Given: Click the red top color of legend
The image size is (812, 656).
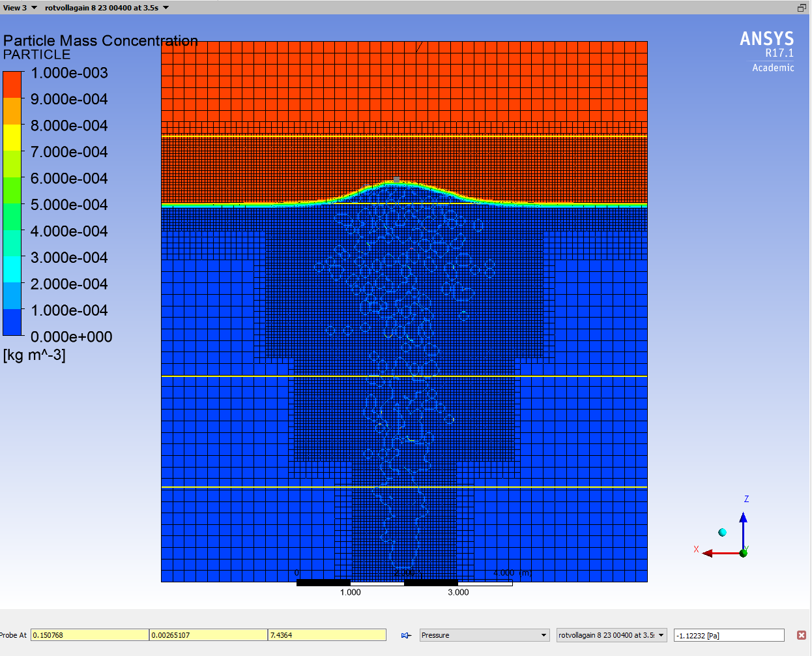Looking at the screenshot, I should coord(12,85).
